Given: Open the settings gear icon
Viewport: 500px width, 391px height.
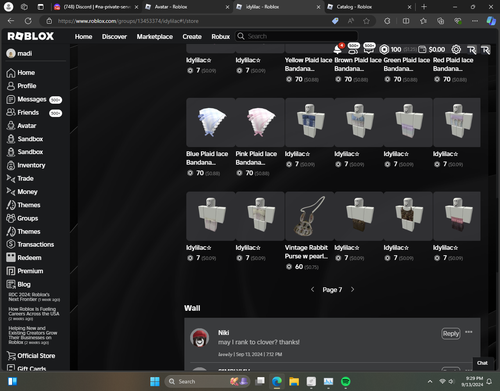Looking at the screenshot, I should coord(456,49).
